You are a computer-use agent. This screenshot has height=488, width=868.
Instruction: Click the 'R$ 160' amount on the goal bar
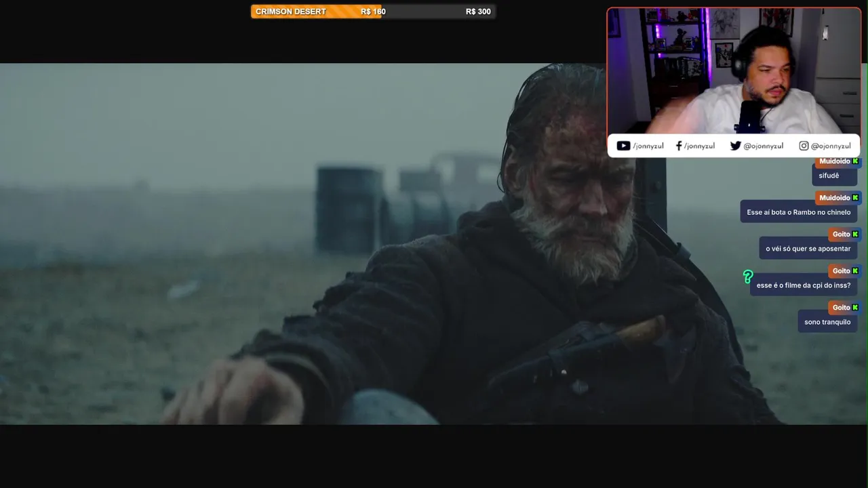click(x=373, y=12)
